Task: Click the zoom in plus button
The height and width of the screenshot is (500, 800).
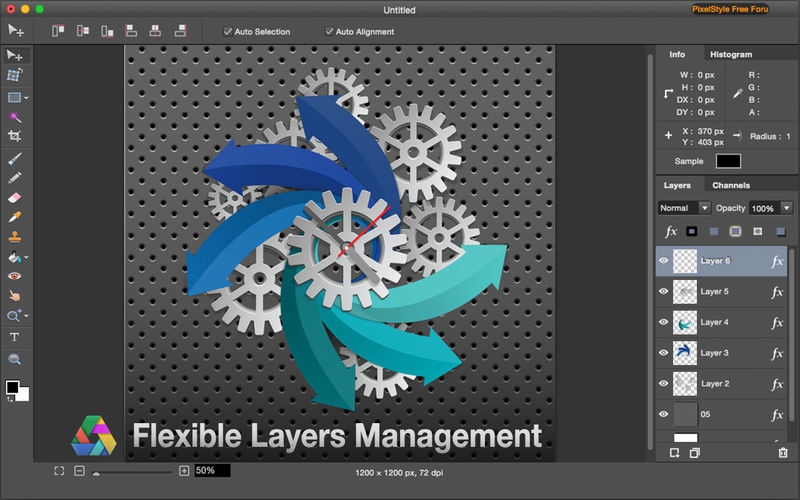Action: (184, 470)
